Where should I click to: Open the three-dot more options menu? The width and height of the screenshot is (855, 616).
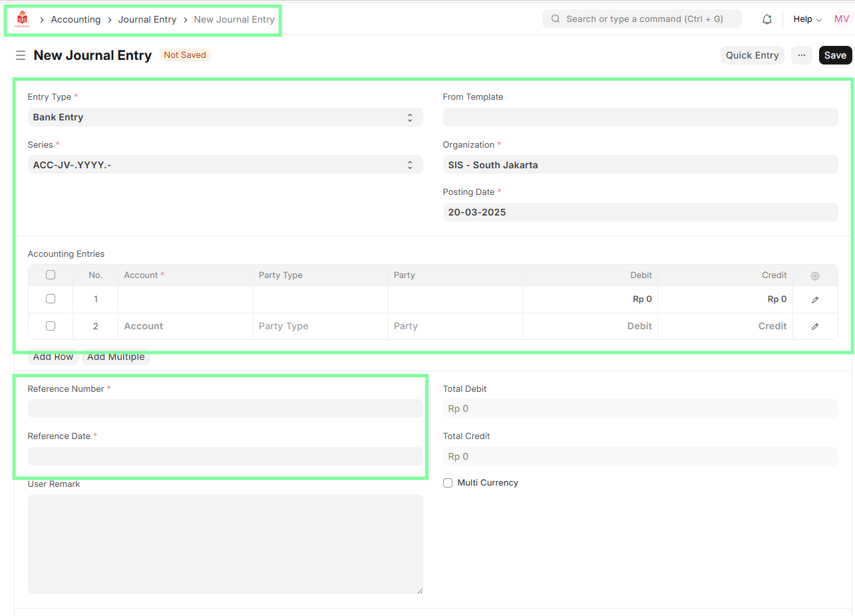click(802, 55)
